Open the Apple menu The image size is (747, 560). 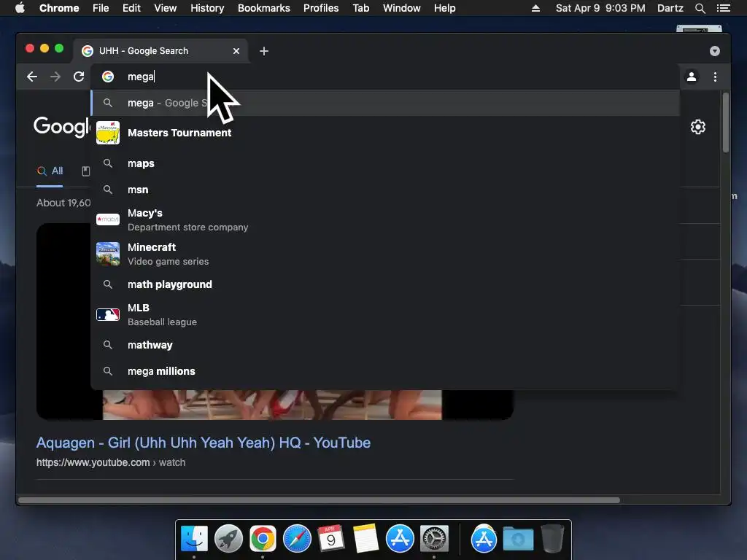click(20, 8)
